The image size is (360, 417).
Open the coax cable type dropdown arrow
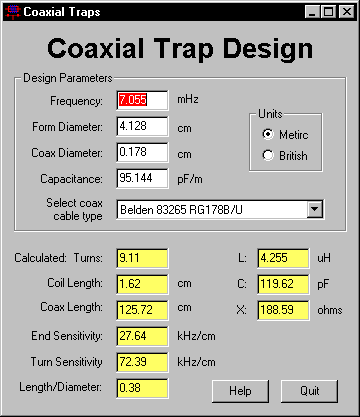(x=314, y=209)
